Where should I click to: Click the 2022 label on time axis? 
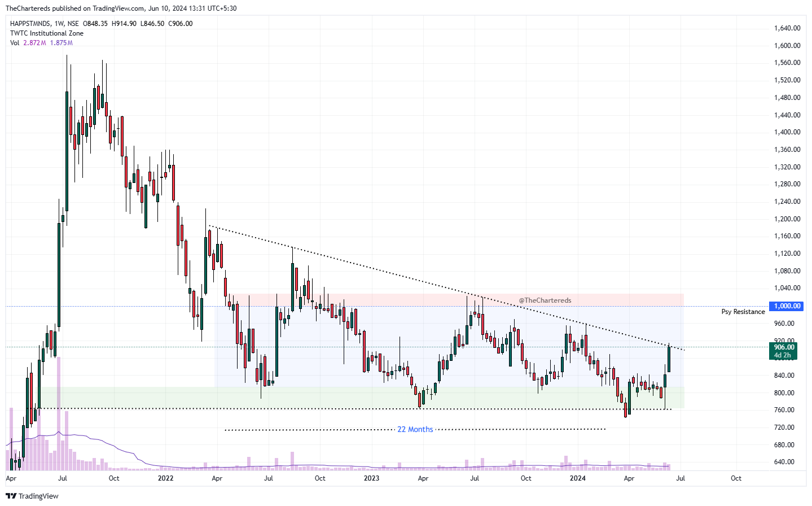pyautogui.click(x=165, y=478)
